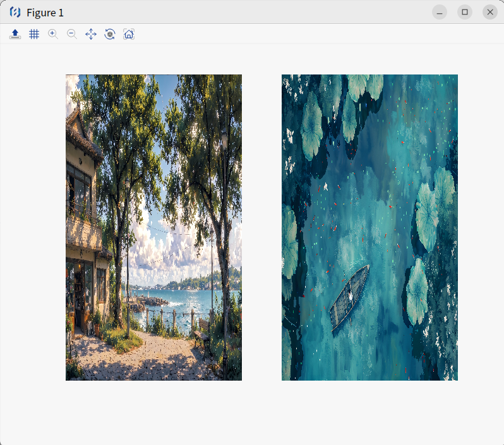Close the Figure 1 window

point(490,12)
